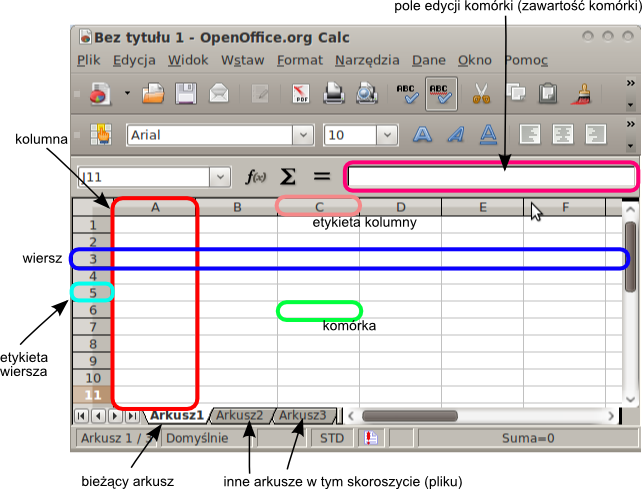The height and width of the screenshot is (489, 642).
Task: Align cell content right
Action: [x=595, y=134]
